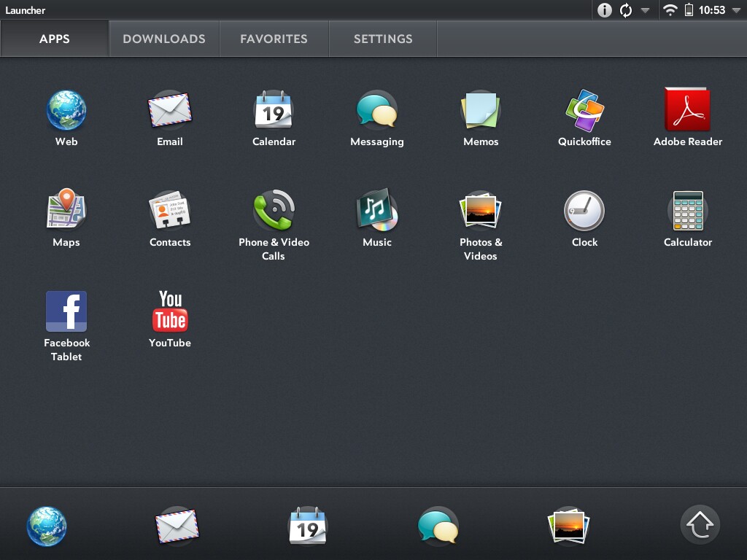This screenshot has width=747, height=560.
Task: Launch Quickoffice
Action: click(x=584, y=110)
